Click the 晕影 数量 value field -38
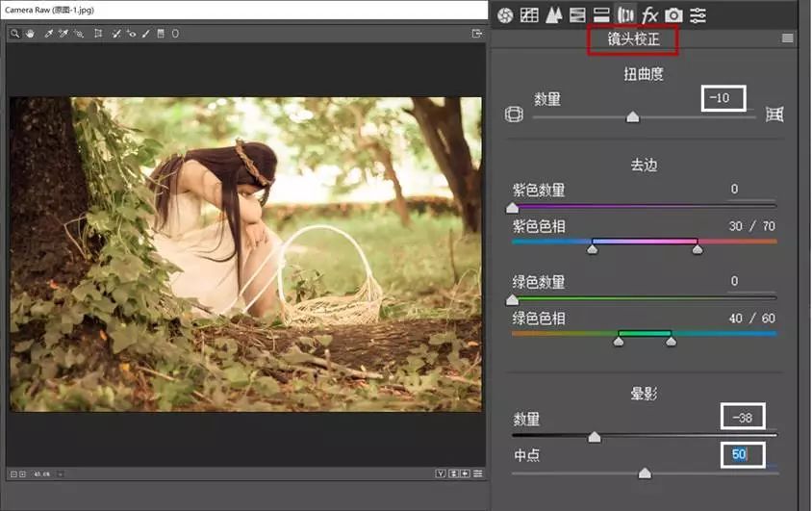The height and width of the screenshot is (511, 812). click(743, 417)
